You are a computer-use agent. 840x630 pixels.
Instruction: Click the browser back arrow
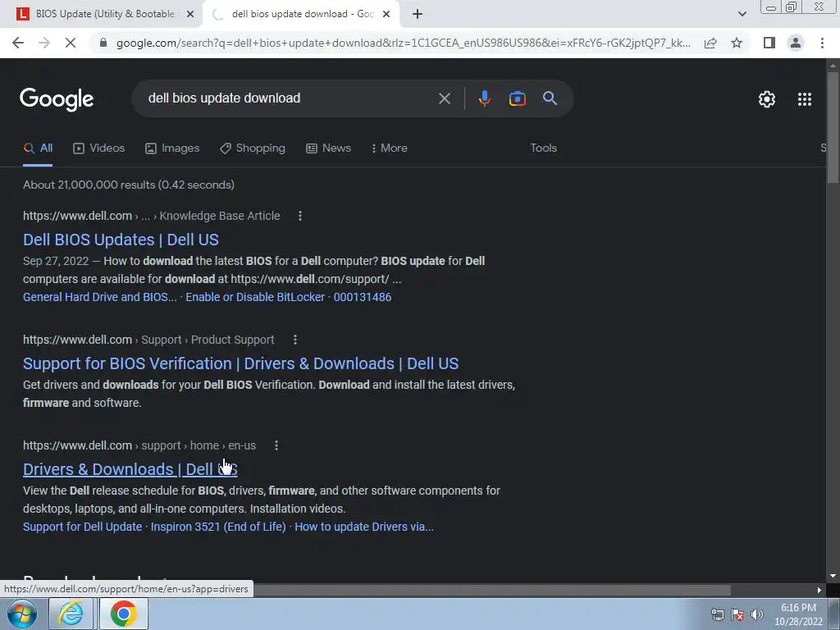[x=18, y=43]
